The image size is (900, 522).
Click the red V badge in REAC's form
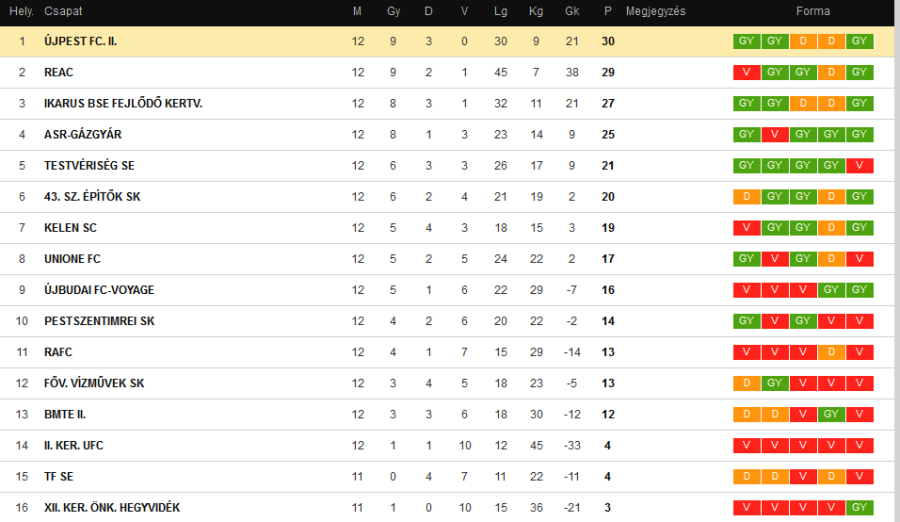[x=746, y=72]
